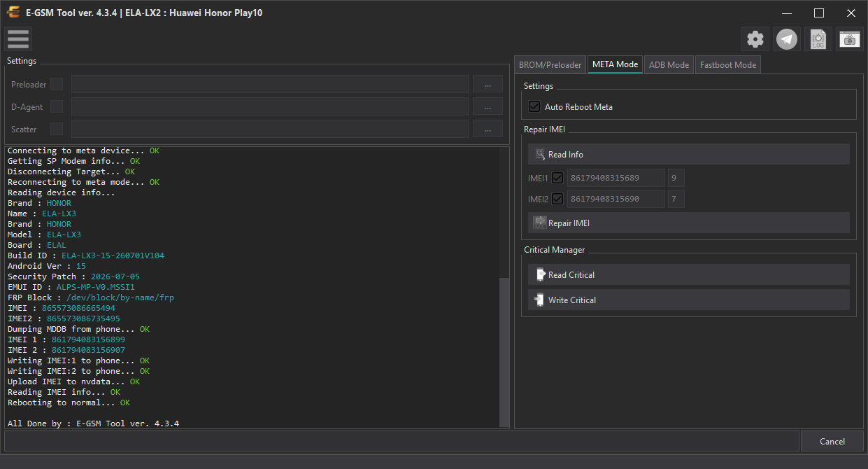Take a screenshot with the camera icon

(849, 39)
